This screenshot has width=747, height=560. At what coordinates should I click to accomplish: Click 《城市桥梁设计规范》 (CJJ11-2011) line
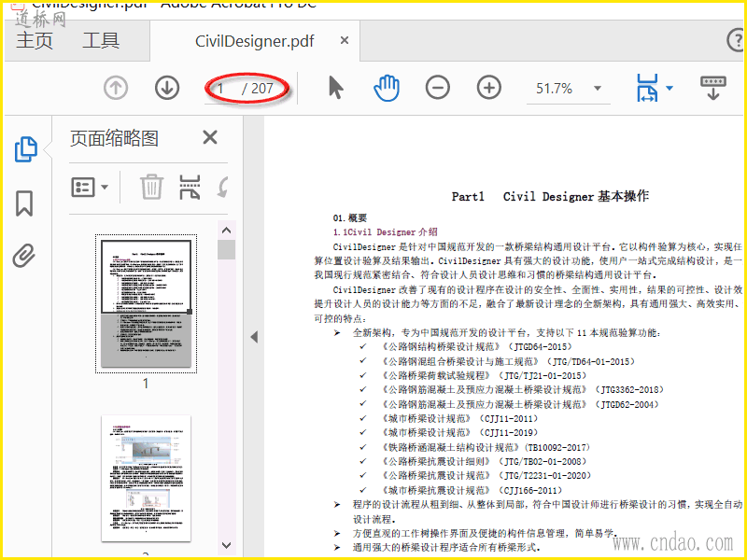(x=459, y=418)
